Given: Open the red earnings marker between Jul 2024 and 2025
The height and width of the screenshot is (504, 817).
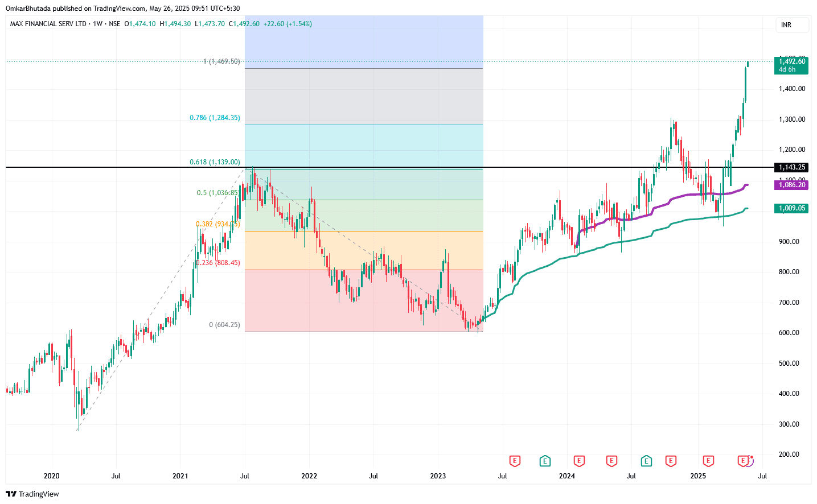Looking at the screenshot, I should click(x=671, y=461).
